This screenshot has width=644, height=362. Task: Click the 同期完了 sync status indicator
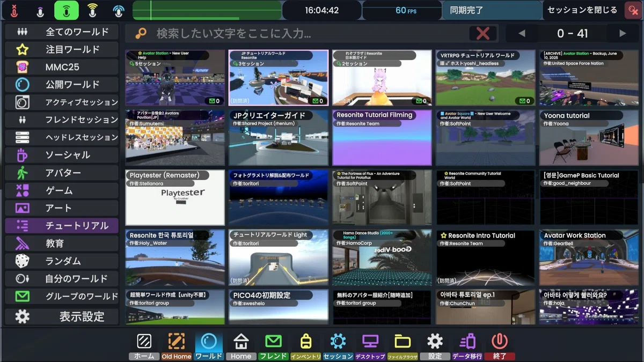492,10
